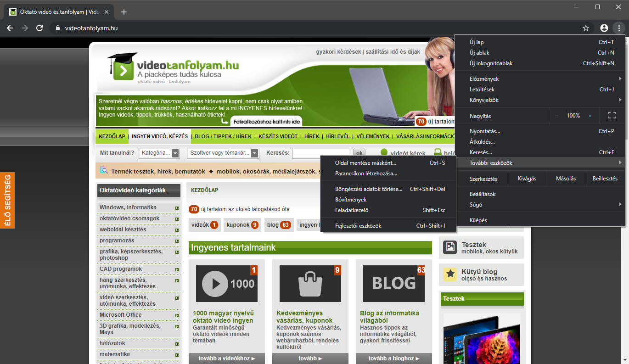Bookmark this page with the star icon
This screenshot has width=629, height=364.
click(x=586, y=28)
